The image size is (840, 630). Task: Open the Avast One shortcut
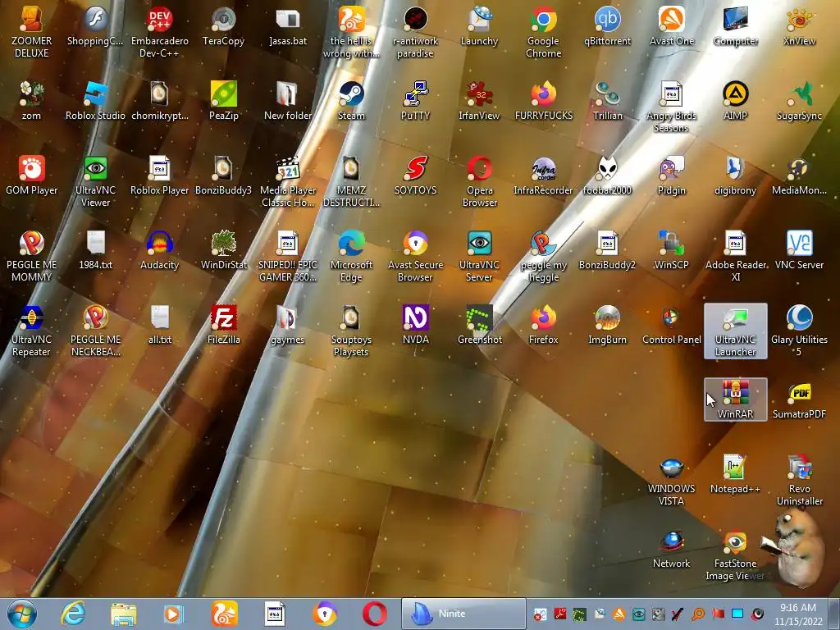[671, 27]
